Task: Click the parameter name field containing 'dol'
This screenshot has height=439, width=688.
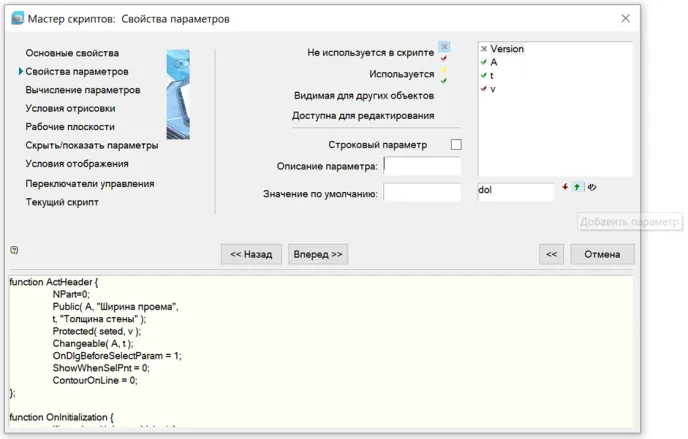Action: coord(515,191)
